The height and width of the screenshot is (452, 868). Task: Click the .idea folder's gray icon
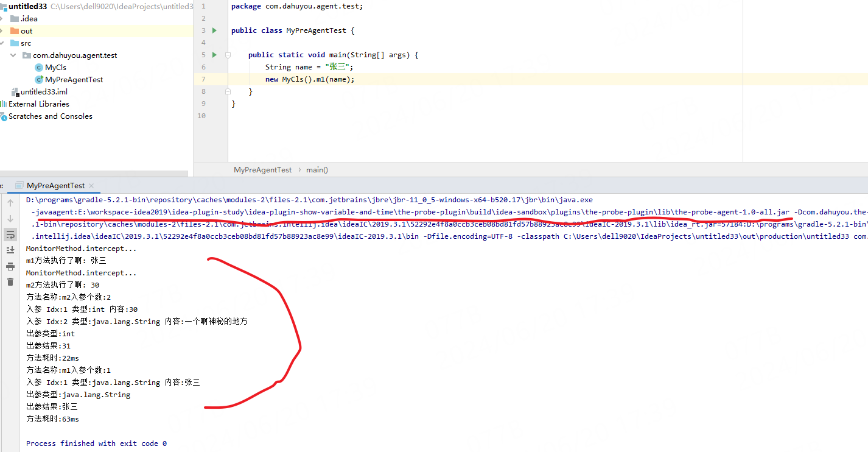15,19
